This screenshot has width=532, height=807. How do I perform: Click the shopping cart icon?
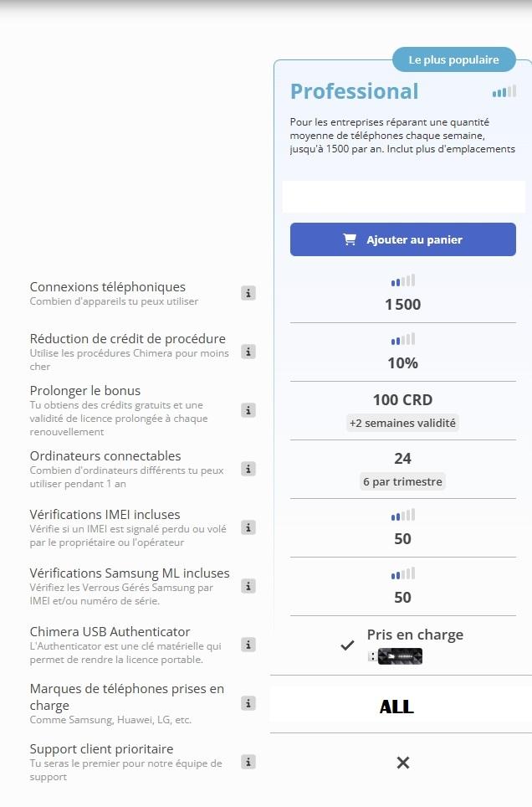pyautogui.click(x=350, y=239)
